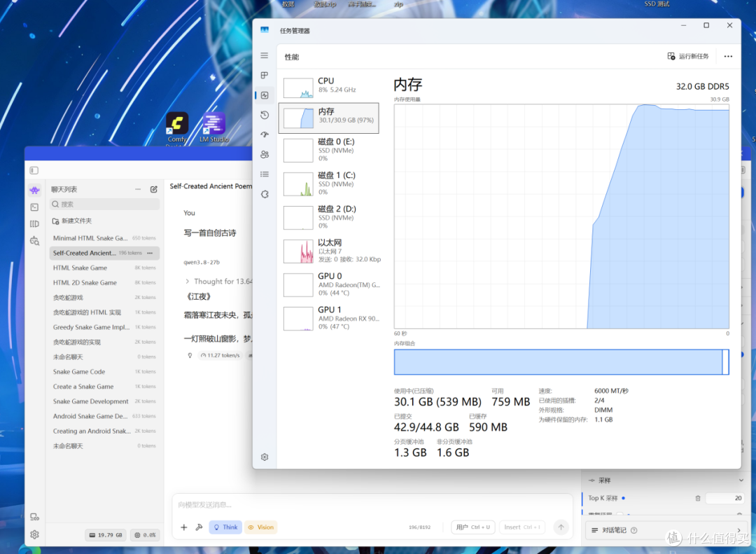Collapse 采样 sampling section chevron
Image resolution: width=756 pixels, height=554 pixels.
[x=741, y=480]
